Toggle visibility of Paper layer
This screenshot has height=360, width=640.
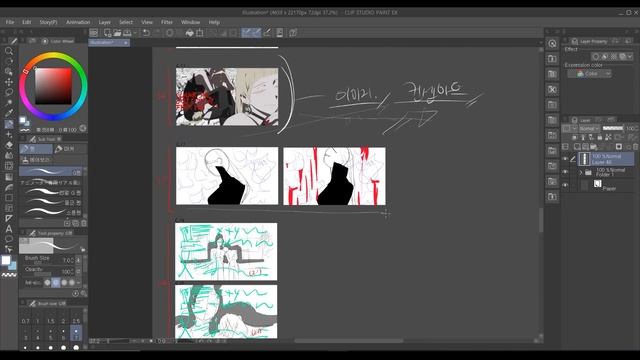[x=565, y=185]
